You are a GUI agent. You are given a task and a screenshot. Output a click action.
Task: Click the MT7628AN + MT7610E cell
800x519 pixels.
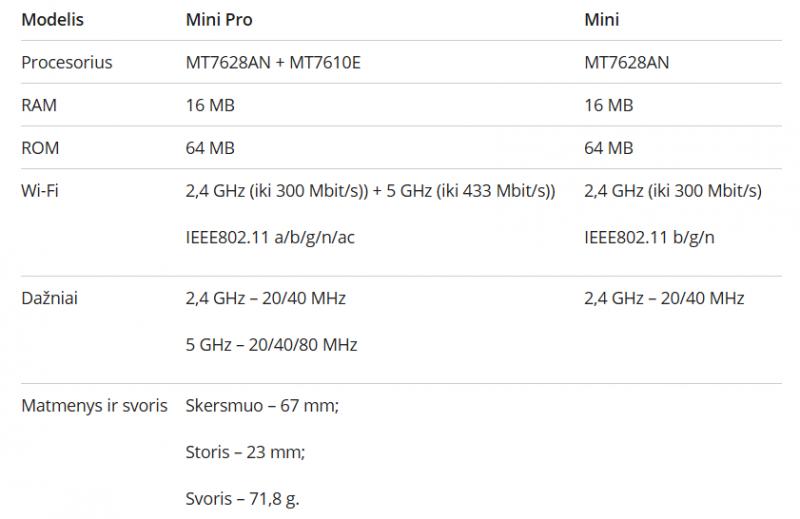click(273, 62)
